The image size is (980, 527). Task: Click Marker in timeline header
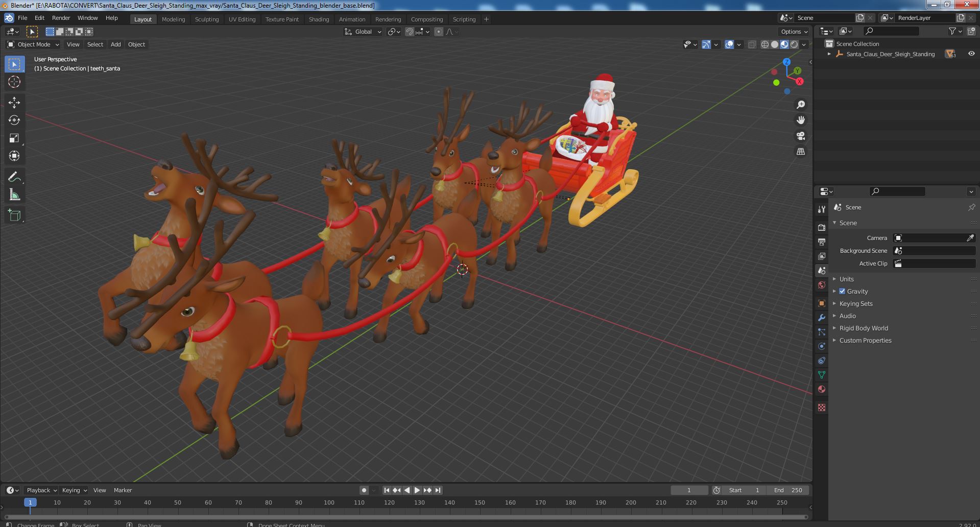(x=123, y=490)
